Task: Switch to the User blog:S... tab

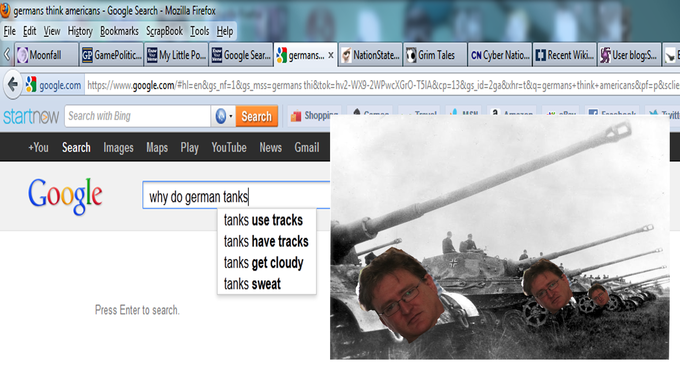Action: pos(629,55)
